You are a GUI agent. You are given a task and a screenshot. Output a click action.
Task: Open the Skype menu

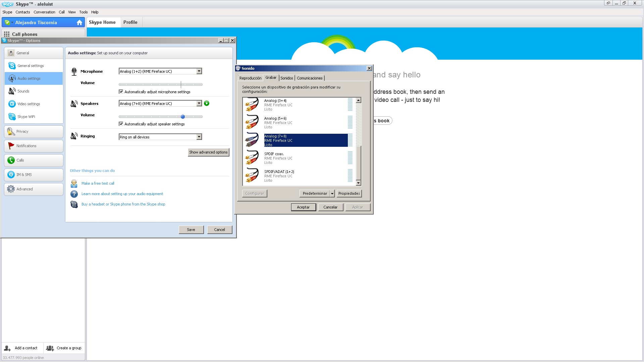pos(7,12)
